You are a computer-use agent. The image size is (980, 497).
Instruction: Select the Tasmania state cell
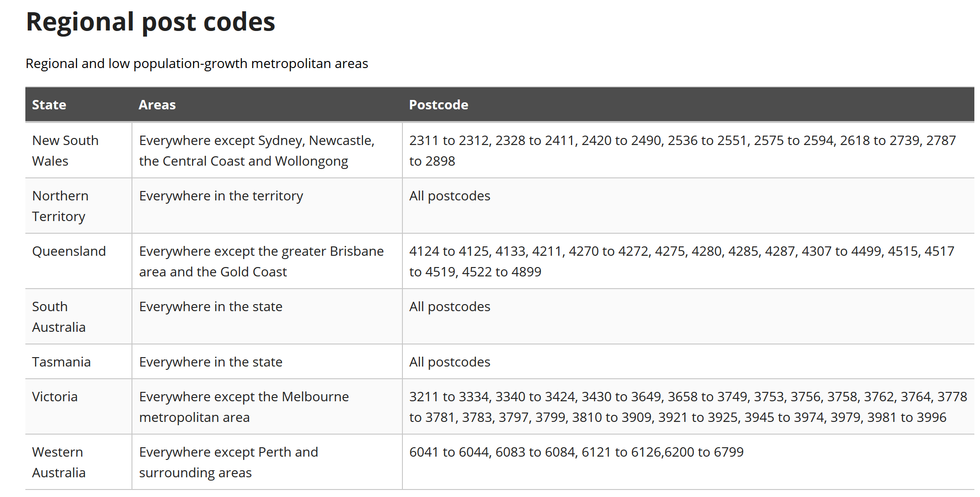click(x=78, y=361)
